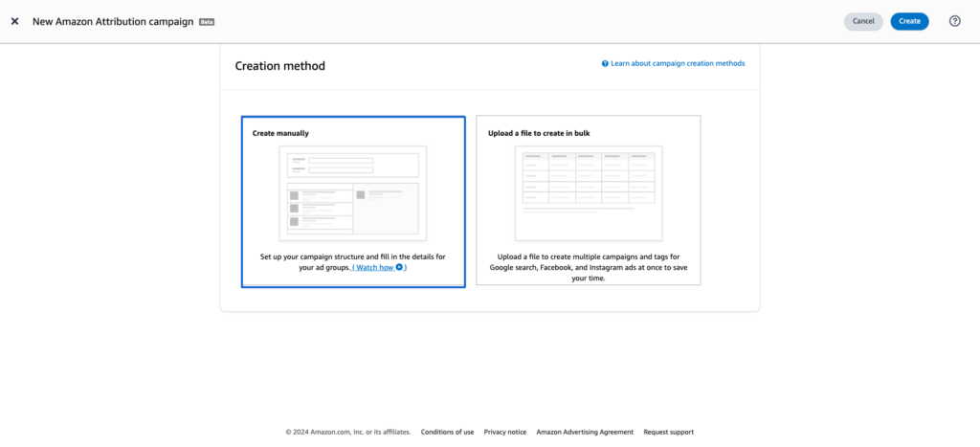
Task: Select Upload a file to create in bulk card
Action: point(589,200)
